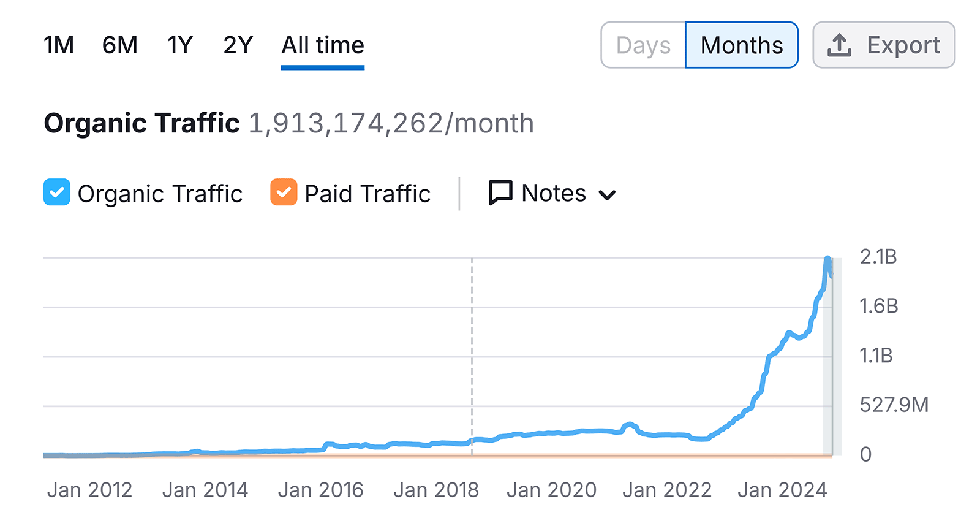The height and width of the screenshot is (526, 980).
Task: Expand the Notes dropdown chevron
Action: (607, 196)
